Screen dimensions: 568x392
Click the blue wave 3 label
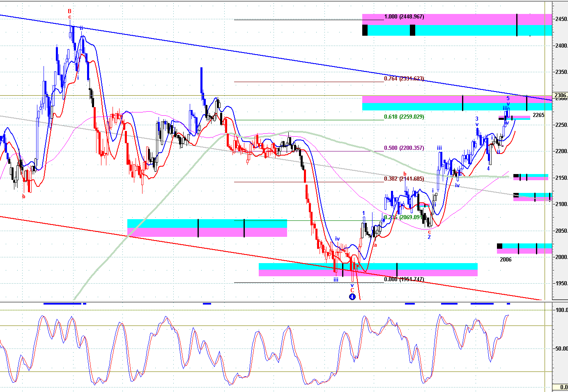tap(477, 119)
